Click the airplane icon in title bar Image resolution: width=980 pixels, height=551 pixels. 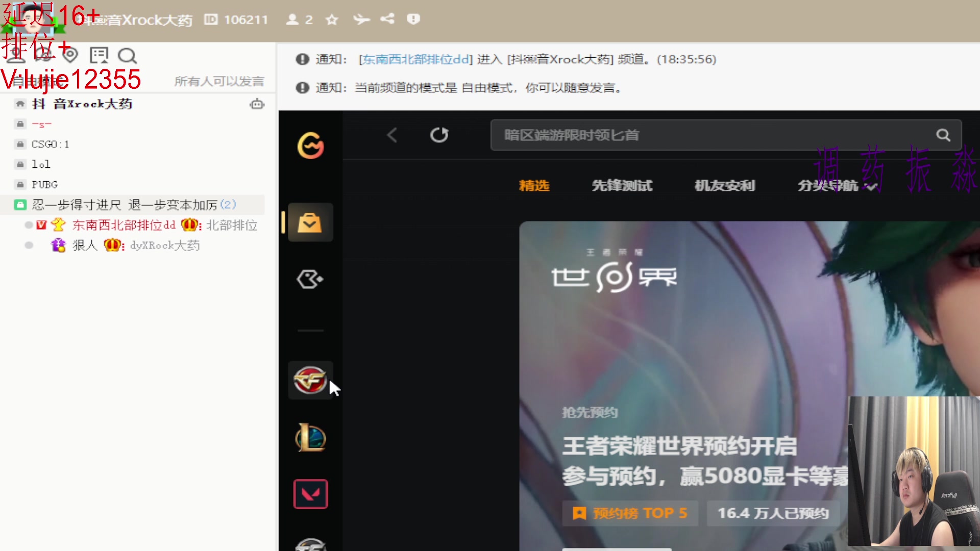pos(361,19)
